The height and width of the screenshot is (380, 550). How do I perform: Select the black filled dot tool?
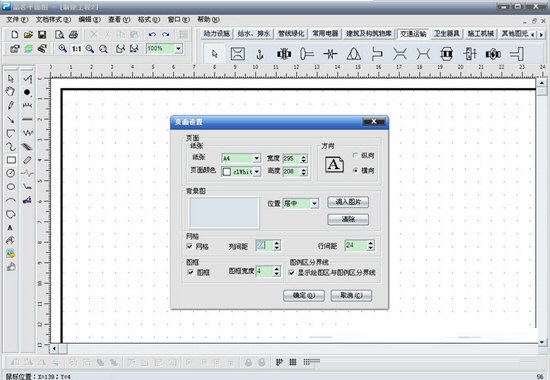tap(27, 92)
